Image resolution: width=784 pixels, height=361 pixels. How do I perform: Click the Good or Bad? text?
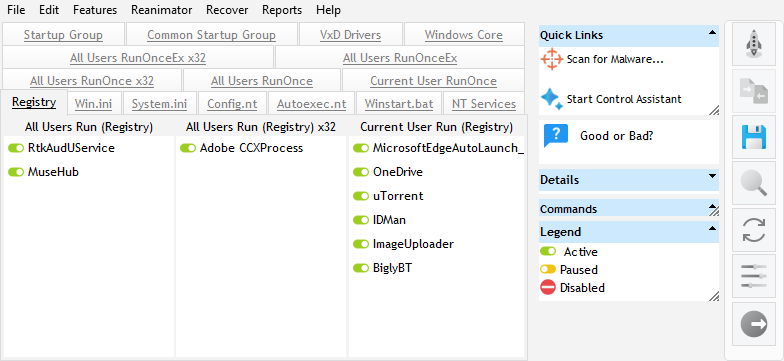(616, 136)
